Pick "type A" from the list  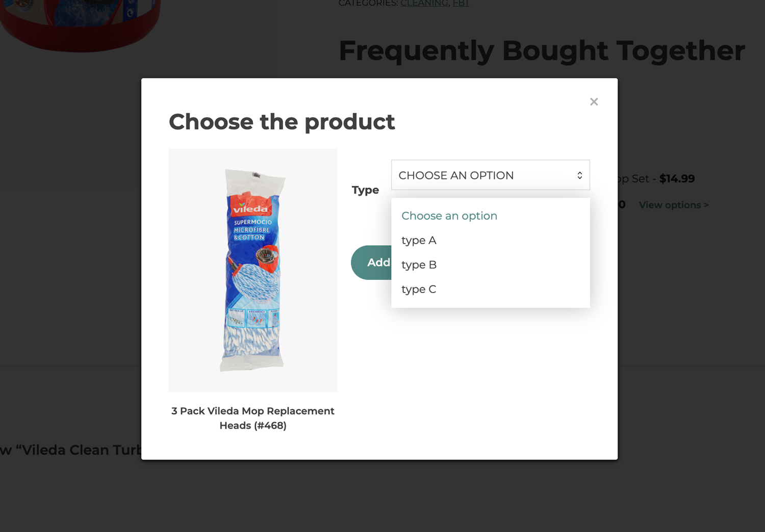[x=419, y=241]
